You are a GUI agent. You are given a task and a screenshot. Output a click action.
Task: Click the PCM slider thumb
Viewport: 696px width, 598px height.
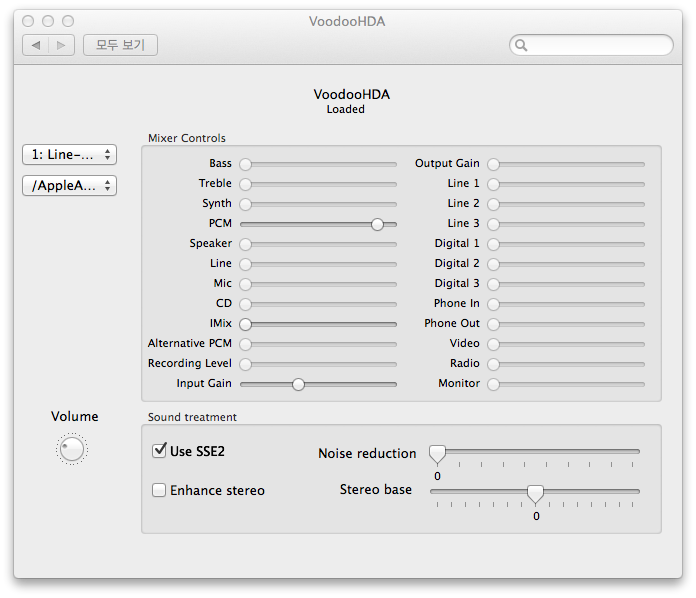[x=377, y=224]
